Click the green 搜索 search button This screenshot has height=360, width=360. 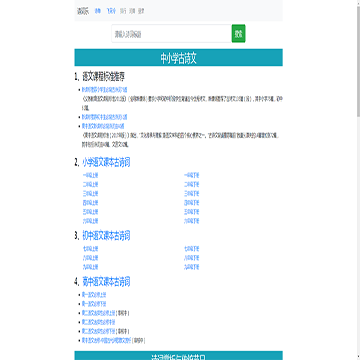[238, 34]
